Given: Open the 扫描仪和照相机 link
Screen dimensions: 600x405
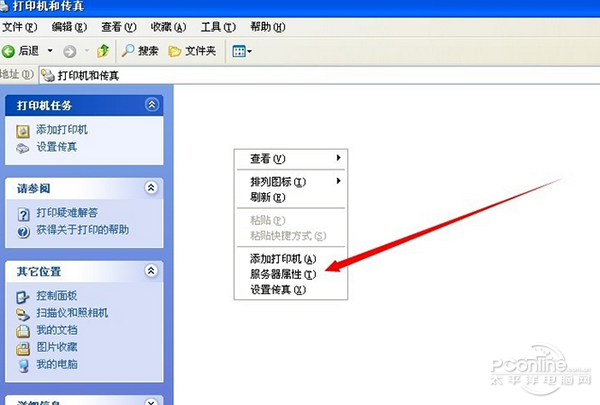Looking at the screenshot, I should point(72,313).
